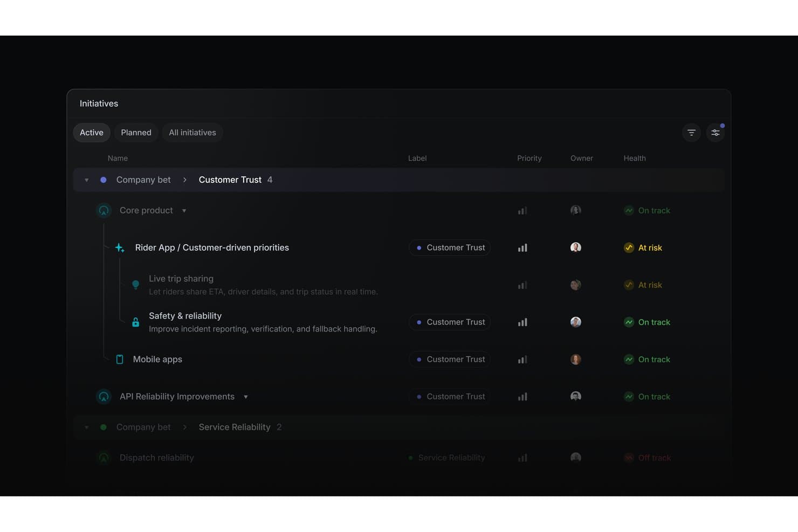
Task: Click the Health column header
Action: coord(635,158)
